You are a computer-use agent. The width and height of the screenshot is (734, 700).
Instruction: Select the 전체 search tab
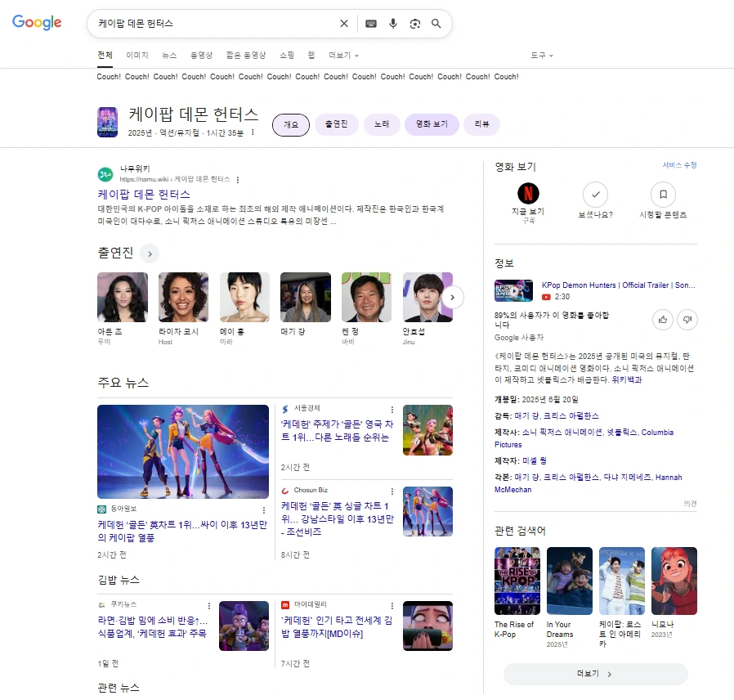pos(105,56)
